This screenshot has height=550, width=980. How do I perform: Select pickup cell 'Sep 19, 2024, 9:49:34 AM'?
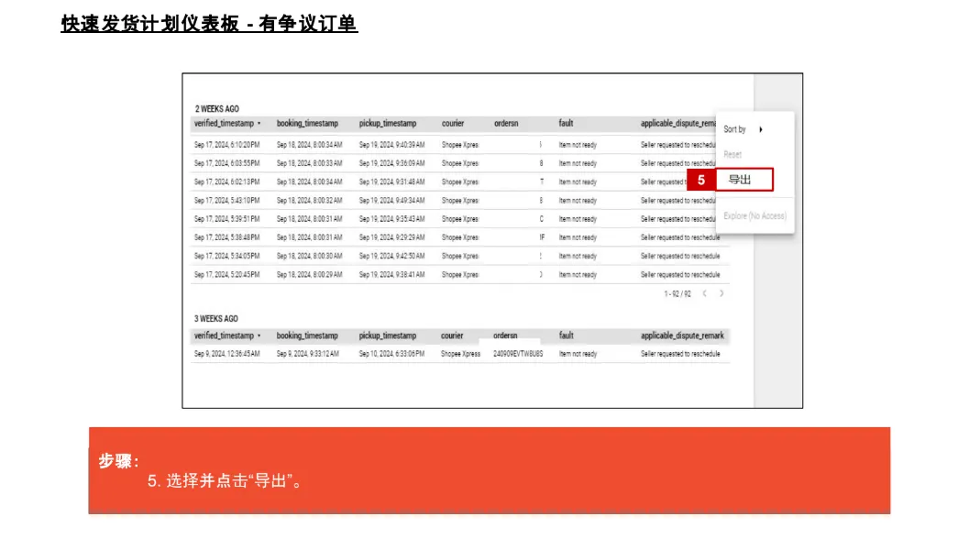[x=391, y=201]
